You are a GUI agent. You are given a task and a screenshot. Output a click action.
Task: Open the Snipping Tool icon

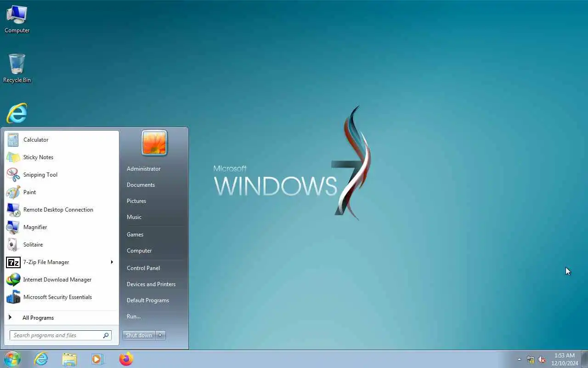click(x=13, y=175)
